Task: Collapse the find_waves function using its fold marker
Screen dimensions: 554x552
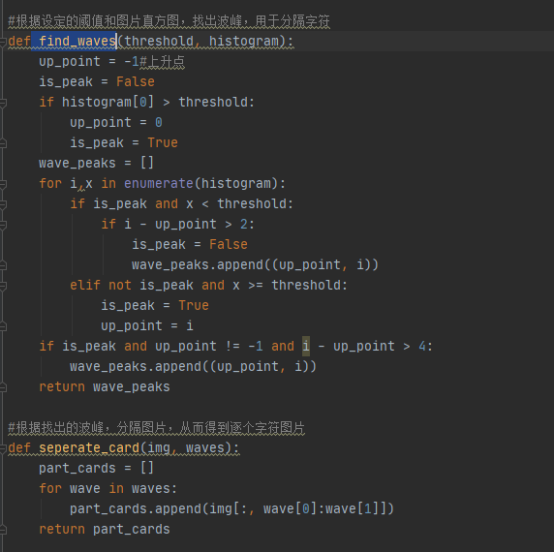Action: click(3, 41)
